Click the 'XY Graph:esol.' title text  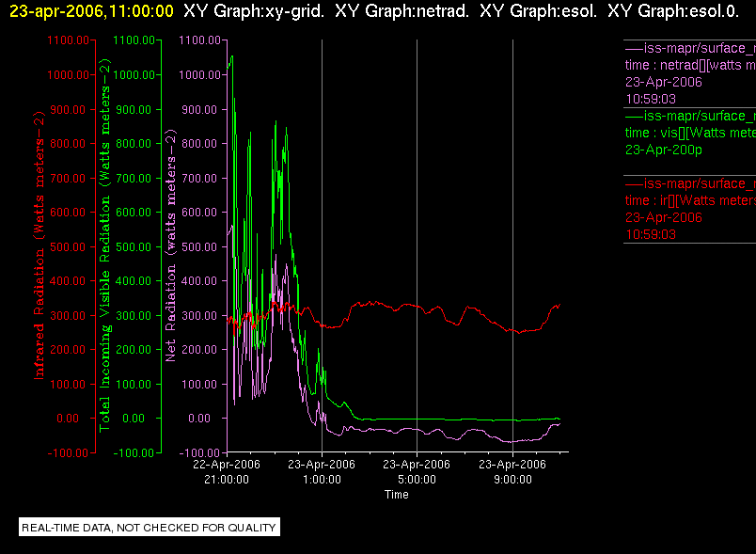tap(538, 11)
